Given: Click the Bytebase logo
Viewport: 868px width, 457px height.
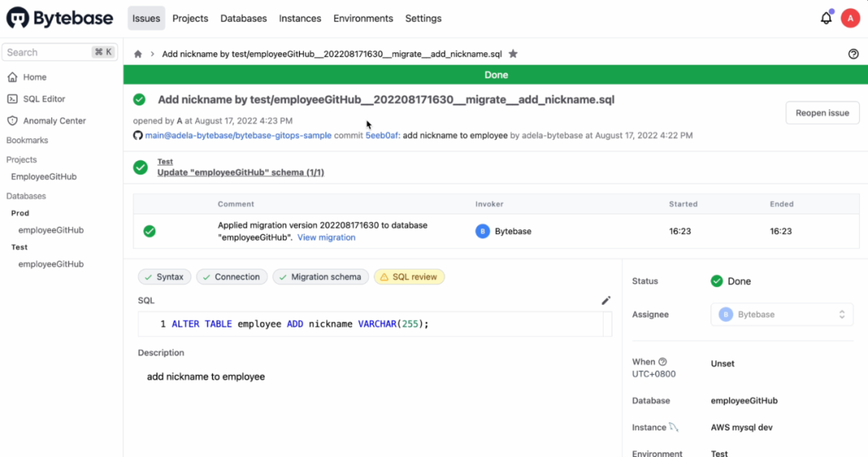Looking at the screenshot, I should pyautogui.click(x=60, y=18).
